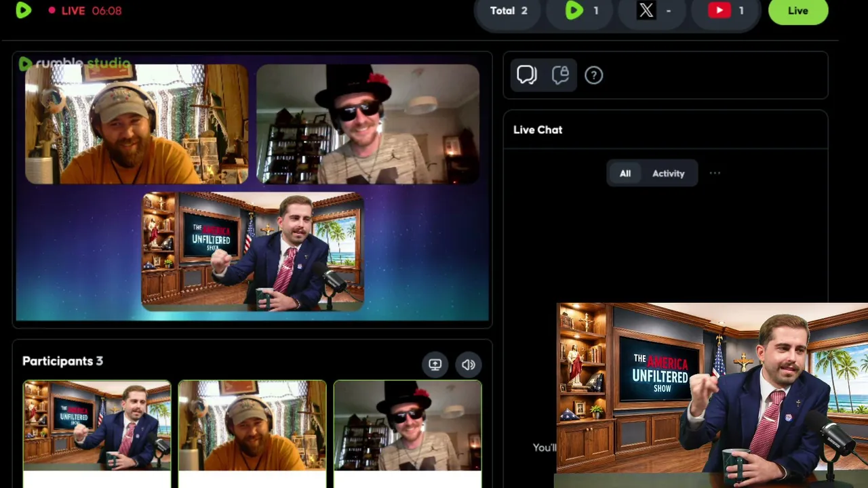This screenshot has width=868, height=488.
Task: Click the Rumble logo beside LIVE
Action: [x=24, y=10]
